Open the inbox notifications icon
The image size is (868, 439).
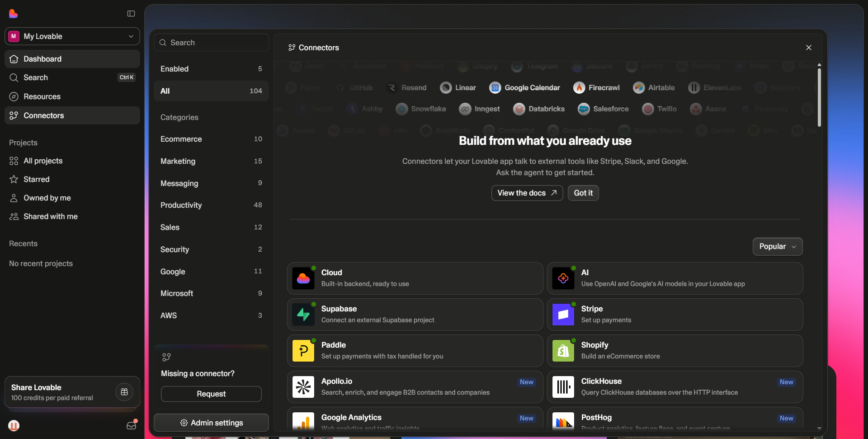click(x=132, y=425)
